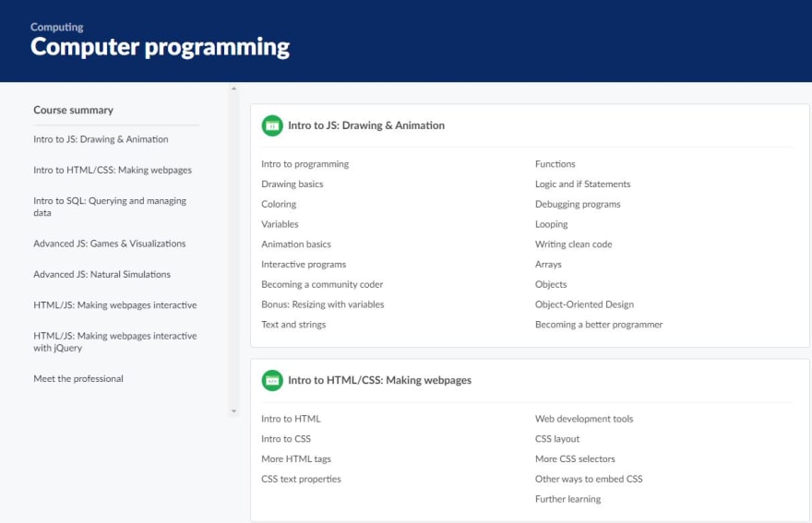This screenshot has width=812, height=523.
Task: Click the HTML/JS: Making webpages interactive item directly above the jQuery one
Action: pyautogui.click(x=115, y=305)
